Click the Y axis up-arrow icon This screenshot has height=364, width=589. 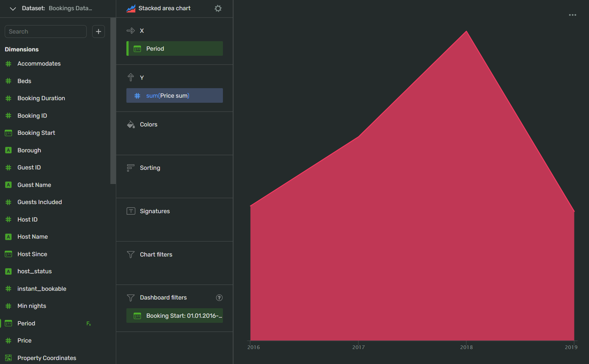[x=131, y=77]
